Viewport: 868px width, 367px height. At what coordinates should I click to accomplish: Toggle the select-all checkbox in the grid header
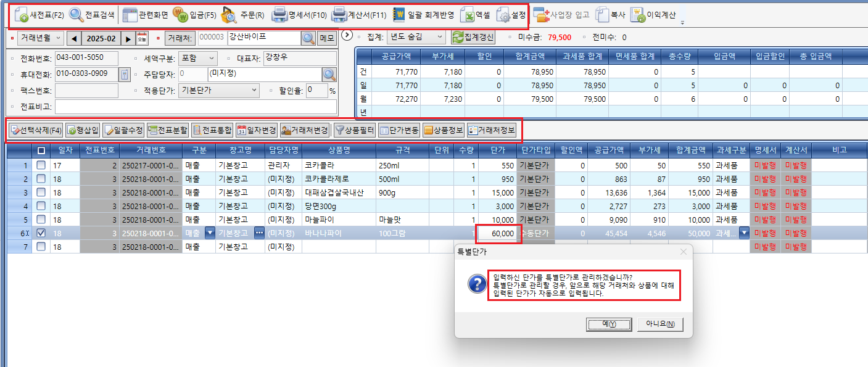(41, 150)
